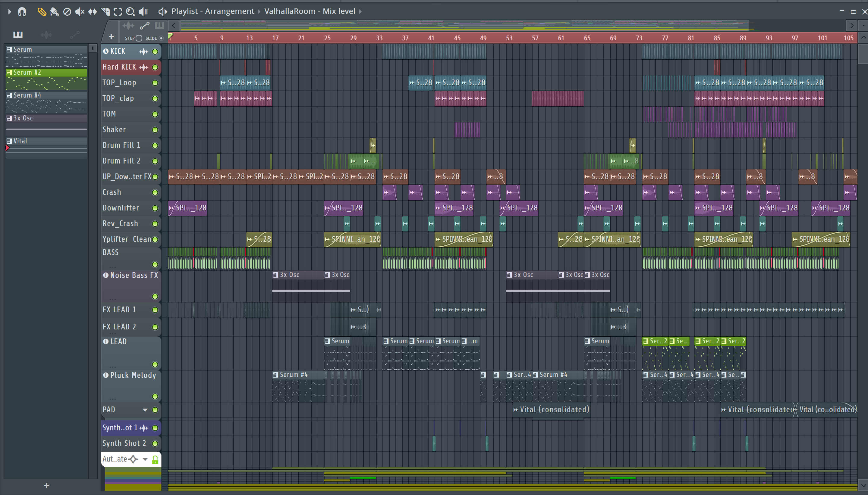Click bar 41 on timeline ruler
This screenshot has width=868, height=495.
coord(431,38)
